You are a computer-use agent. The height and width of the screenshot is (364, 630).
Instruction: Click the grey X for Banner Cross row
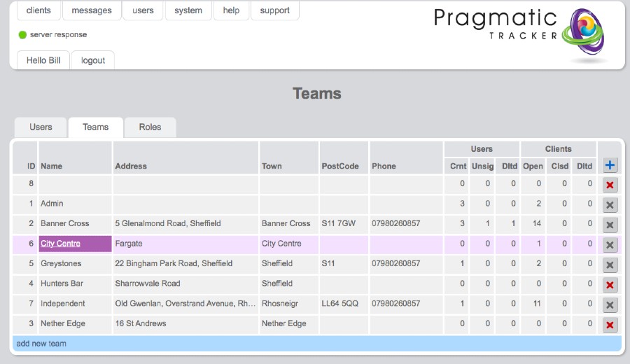[x=610, y=225]
